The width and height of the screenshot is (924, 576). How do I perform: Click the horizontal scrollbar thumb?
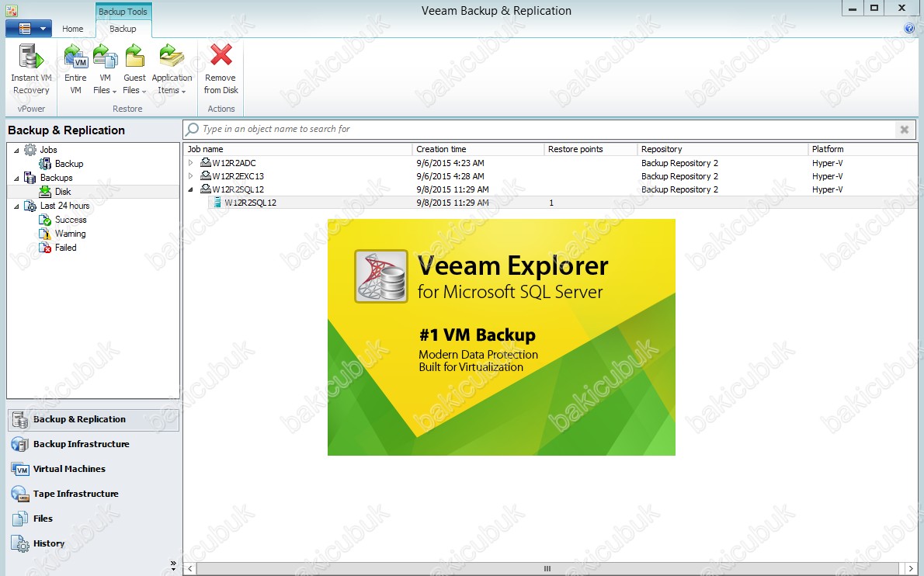point(547,568)
